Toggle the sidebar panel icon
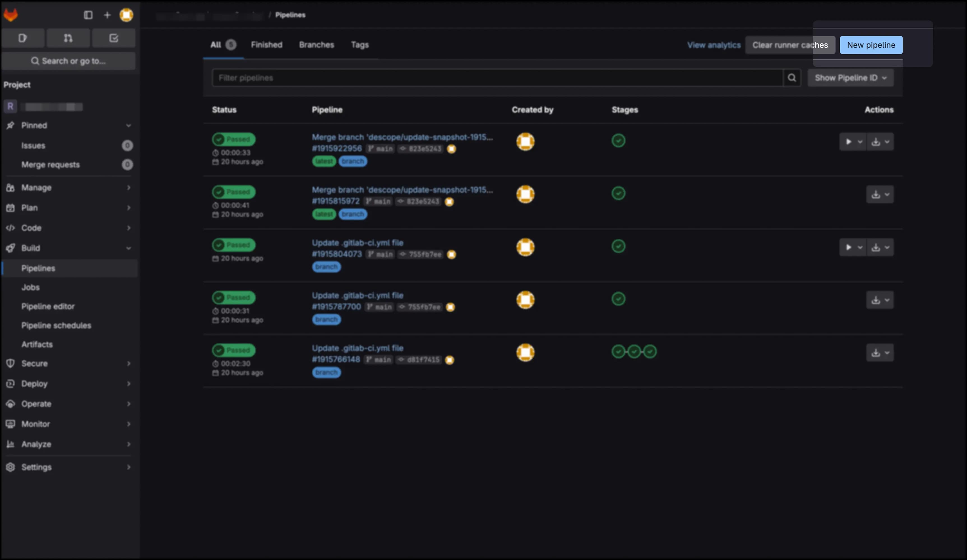The width and height of the screenshot is (967, 560). point(89,15)
